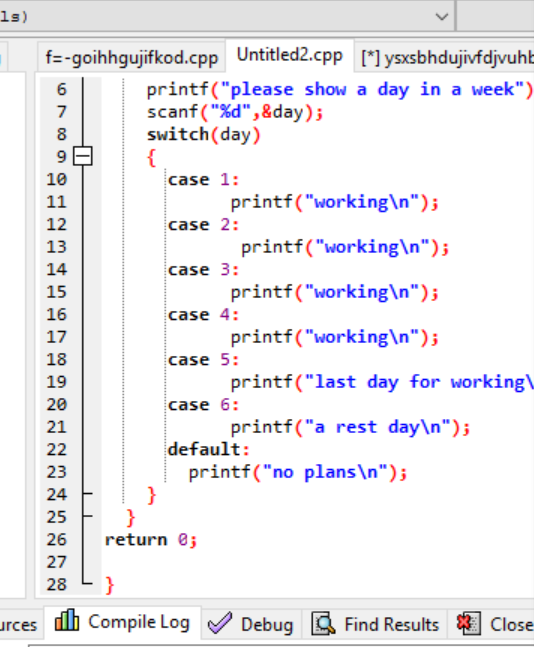Open the Compile Log tab

123,622
